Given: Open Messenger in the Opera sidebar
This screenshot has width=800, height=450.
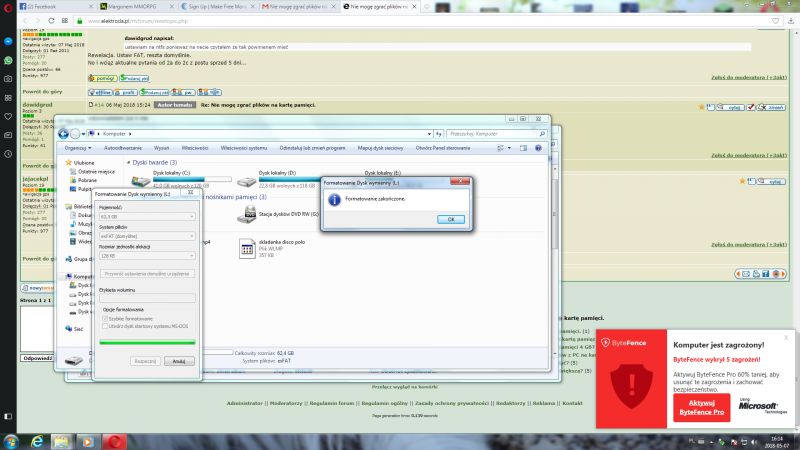Looking at the screenshot, I should coord(8,41).
